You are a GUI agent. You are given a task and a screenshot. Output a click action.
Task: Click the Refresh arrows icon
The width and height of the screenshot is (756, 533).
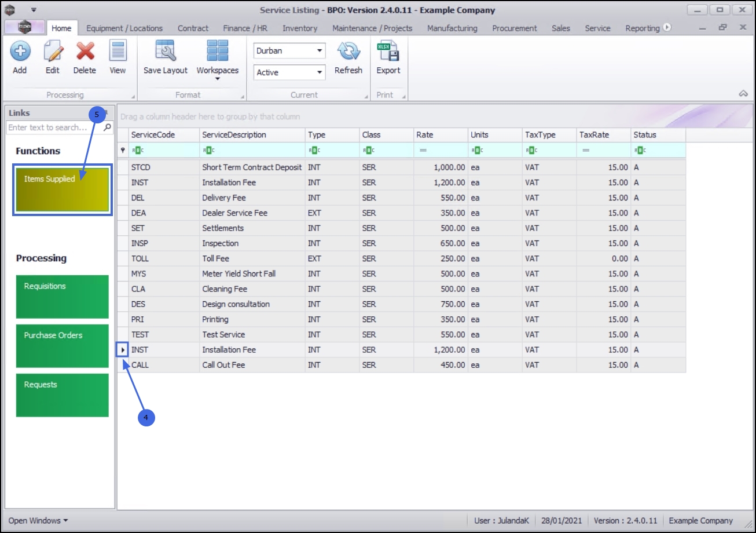[348, 52]
